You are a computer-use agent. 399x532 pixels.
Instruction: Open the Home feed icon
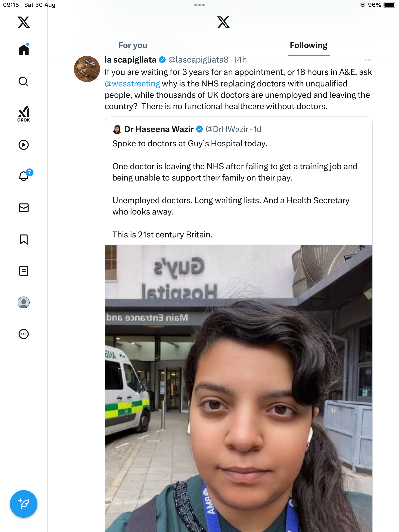[24, 50]
